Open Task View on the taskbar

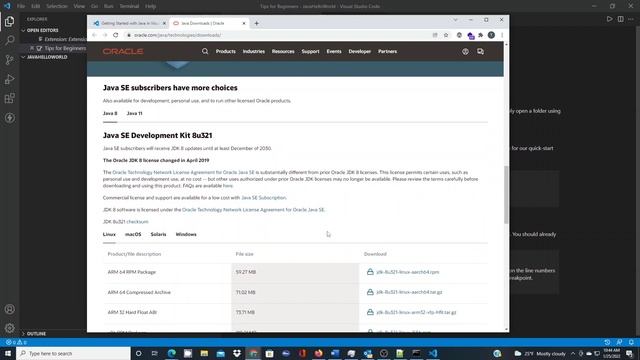coord(155,353)
